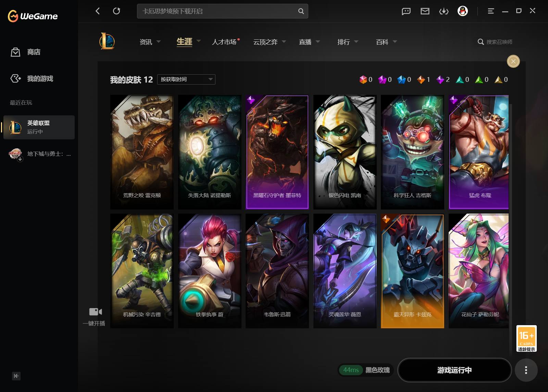Screen dimensions: 548x392
Task: Click the green triangle gem count icon
Action: pos(479,79)
